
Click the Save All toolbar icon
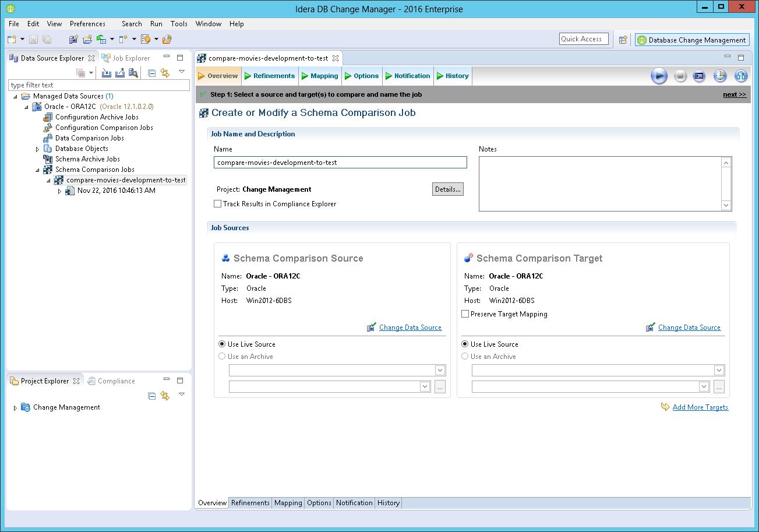click(x=47, y=40)
